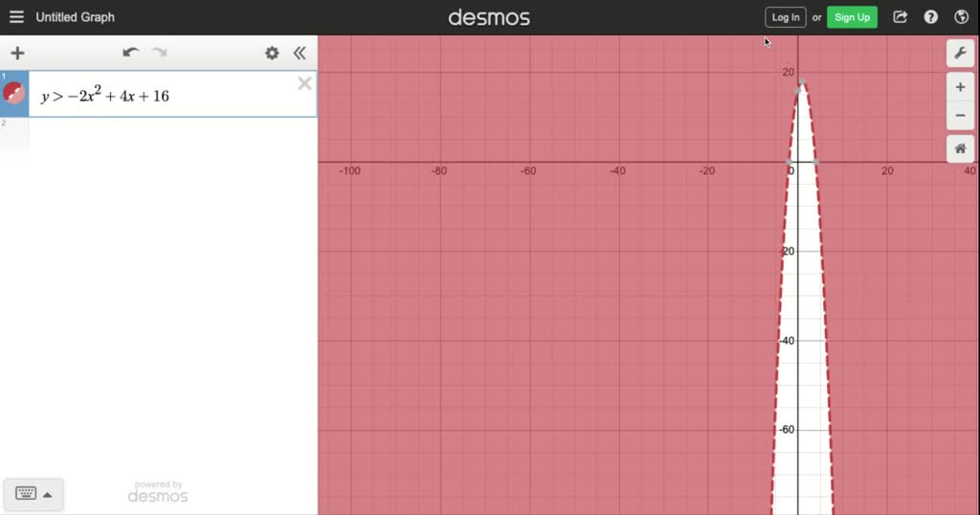Viewport: 980px width, 515px height.
Task: Click the Add Item plus button
Action: click(17, 54)
